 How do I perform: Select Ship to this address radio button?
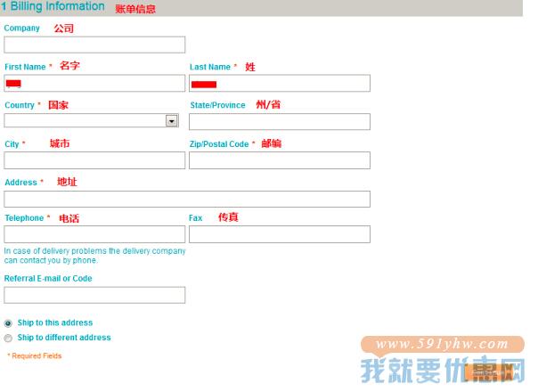(8, 323)
